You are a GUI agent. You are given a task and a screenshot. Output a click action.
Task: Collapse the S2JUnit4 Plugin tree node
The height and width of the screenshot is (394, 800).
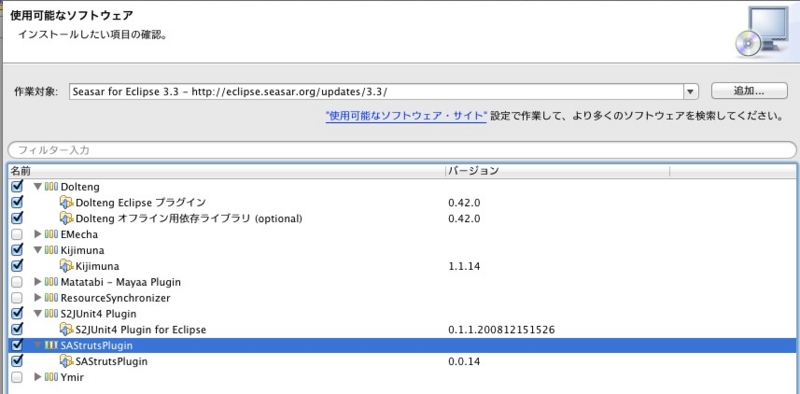(x=37, y=314)
